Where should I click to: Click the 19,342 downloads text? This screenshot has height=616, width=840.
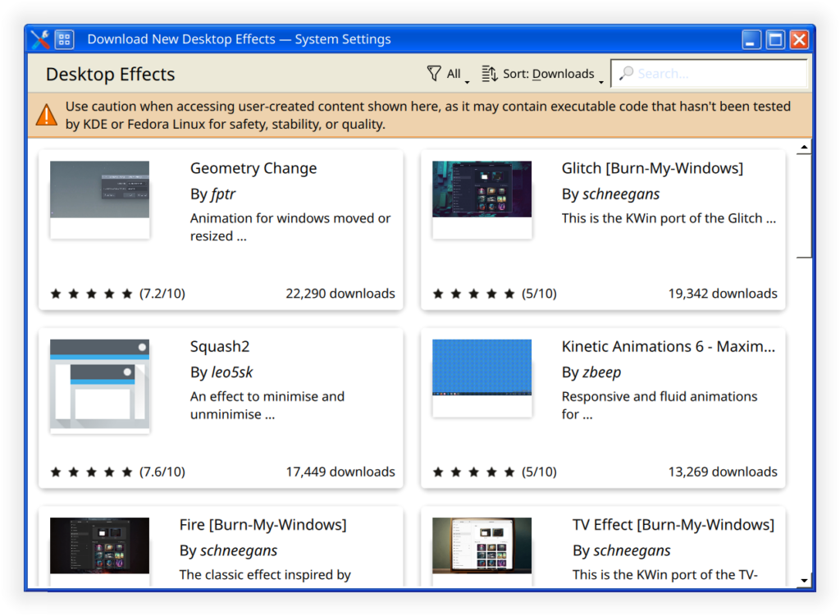[723, 294]
